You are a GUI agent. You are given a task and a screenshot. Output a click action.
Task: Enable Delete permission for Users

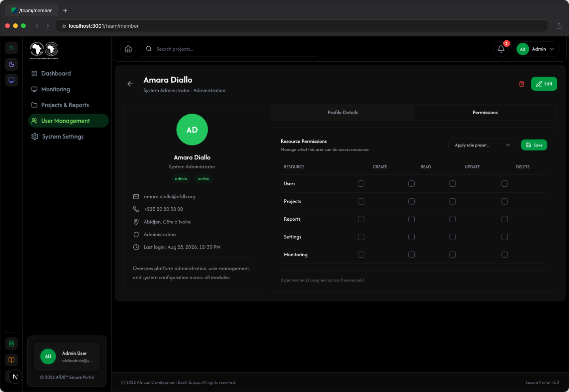coord(505,184)
